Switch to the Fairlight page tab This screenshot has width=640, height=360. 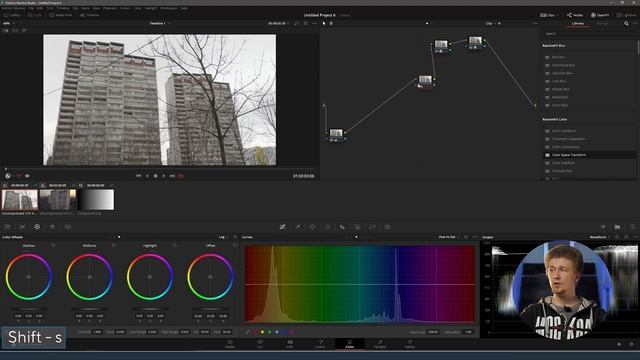(380, 344)
